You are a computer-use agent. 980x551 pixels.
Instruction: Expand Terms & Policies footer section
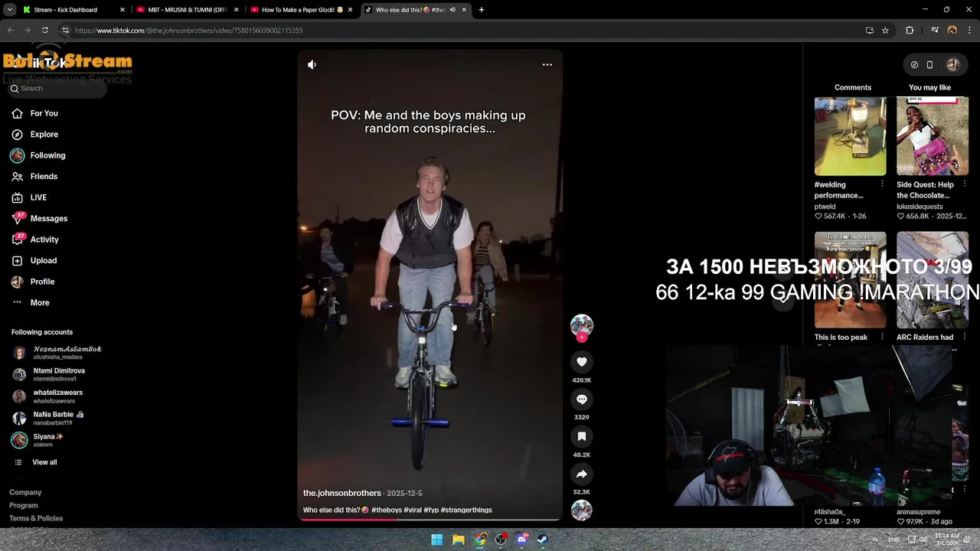pyautogui.click(x=36, y=519)
